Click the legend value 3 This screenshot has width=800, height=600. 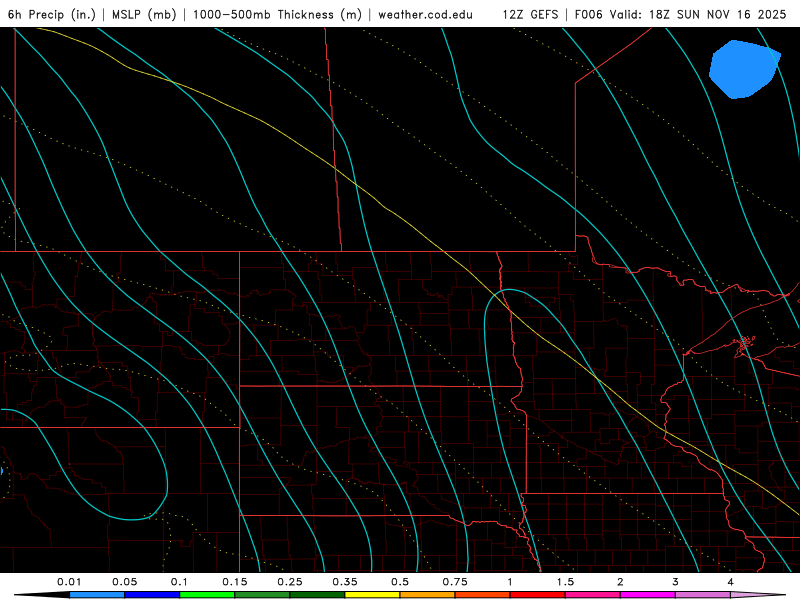pos(676,582)
